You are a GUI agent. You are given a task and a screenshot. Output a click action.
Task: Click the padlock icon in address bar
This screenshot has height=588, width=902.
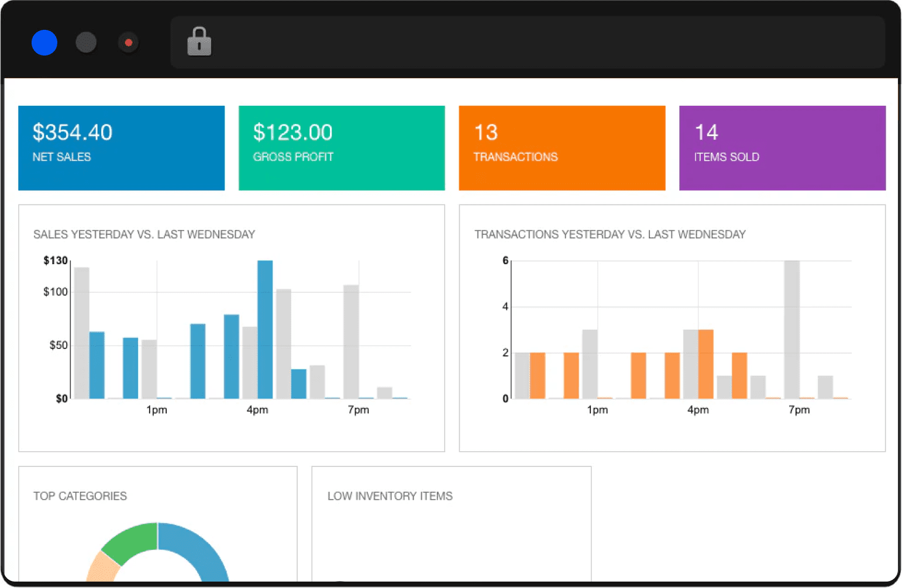pyautogui.click(x=199, y=42)
